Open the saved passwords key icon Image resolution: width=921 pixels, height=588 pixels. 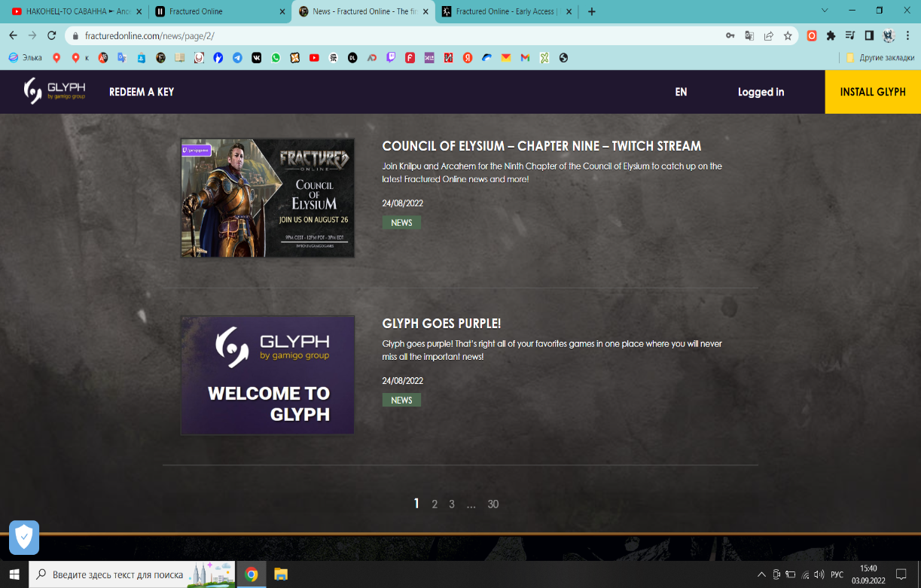[730, 35]
